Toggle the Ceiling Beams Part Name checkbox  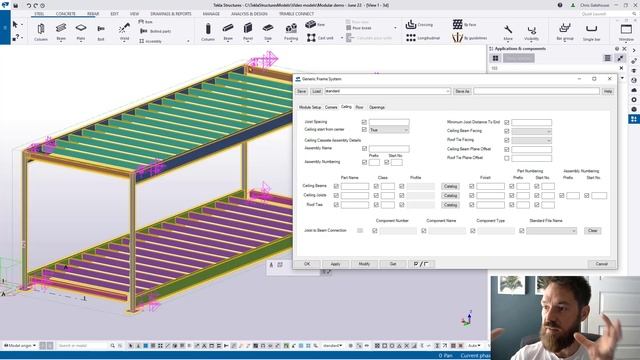[336, 186]
